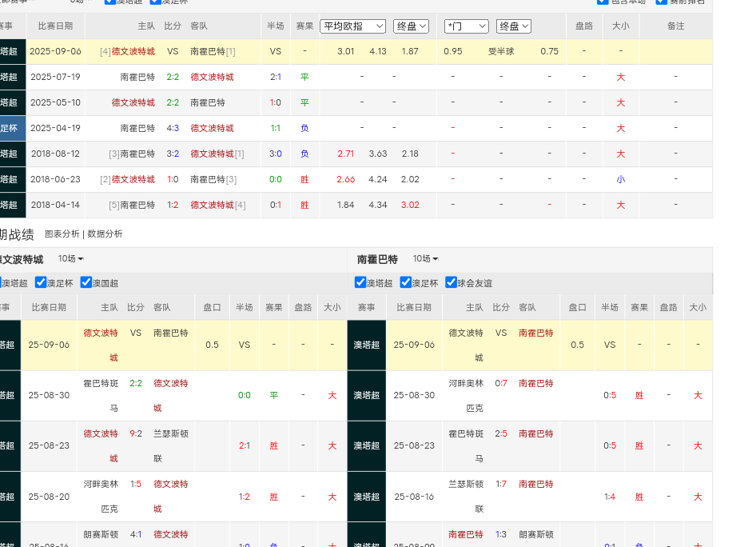756x547 pixels.
Task: Uncheck 澳塔超 under the 南霍巴特 panel
Action: pyautogui.click(x=360, y=282)
